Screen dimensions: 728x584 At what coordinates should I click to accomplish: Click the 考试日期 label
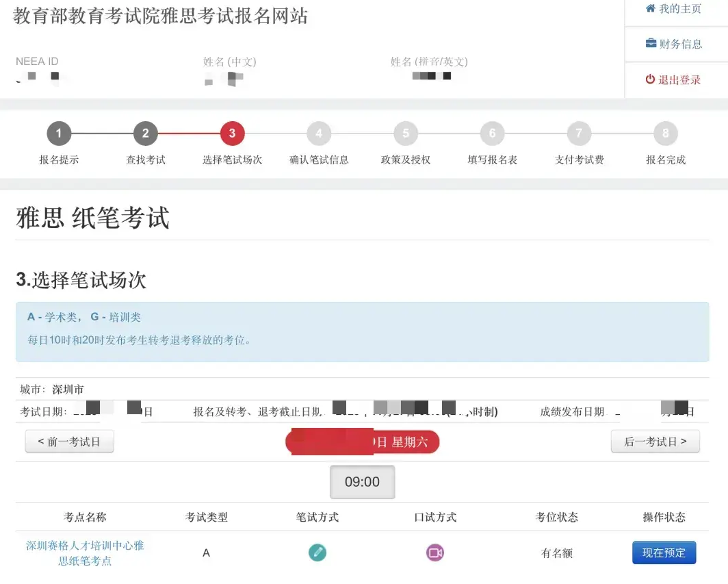(43, 412)
